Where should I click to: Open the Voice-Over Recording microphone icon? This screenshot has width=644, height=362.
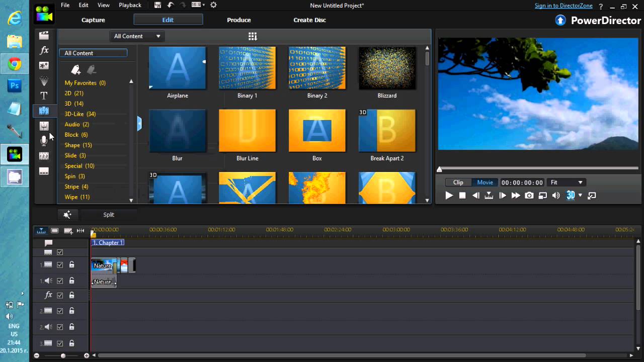[x=44, y=141]
